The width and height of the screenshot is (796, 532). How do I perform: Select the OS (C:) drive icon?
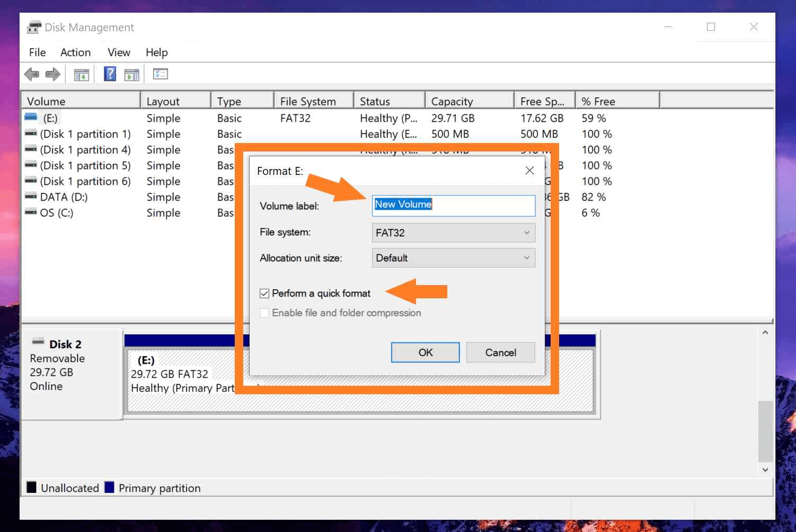(x=31, y=212)
